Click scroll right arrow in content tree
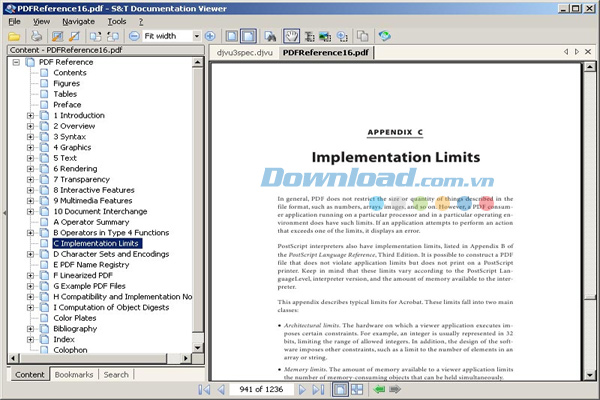 pos(186,358)
